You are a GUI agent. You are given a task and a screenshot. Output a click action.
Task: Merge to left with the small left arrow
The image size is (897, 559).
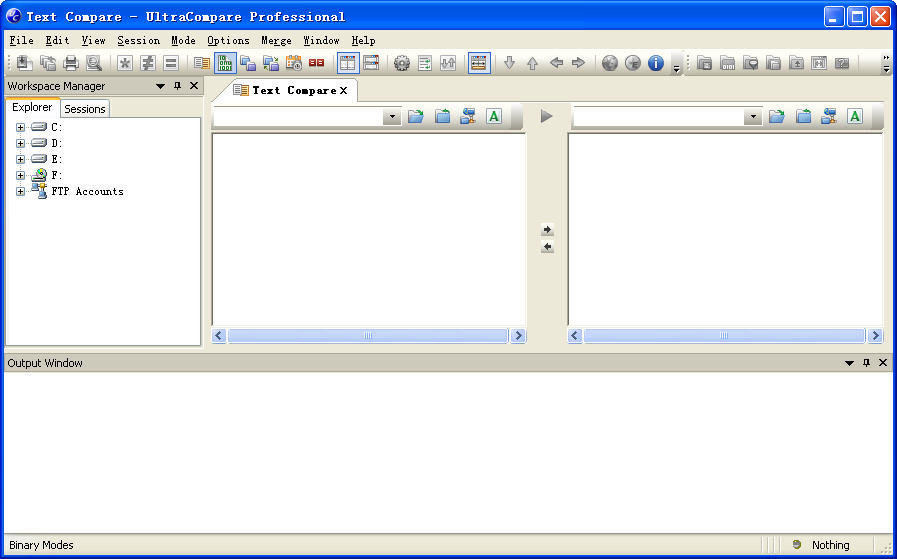tap(547, 247)
